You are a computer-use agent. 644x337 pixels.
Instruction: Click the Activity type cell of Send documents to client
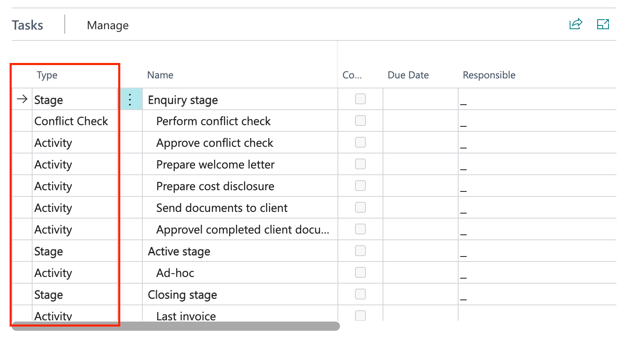click(75, 208)
